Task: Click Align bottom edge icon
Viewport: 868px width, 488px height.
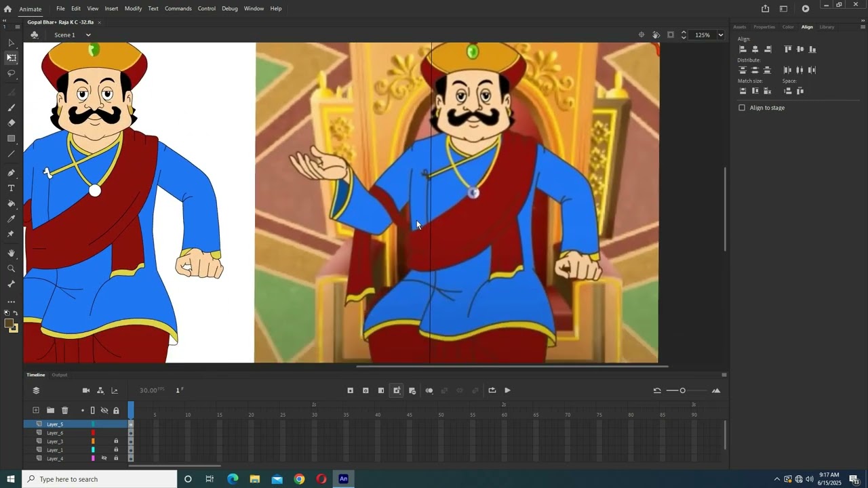Action: pos(812,49)
